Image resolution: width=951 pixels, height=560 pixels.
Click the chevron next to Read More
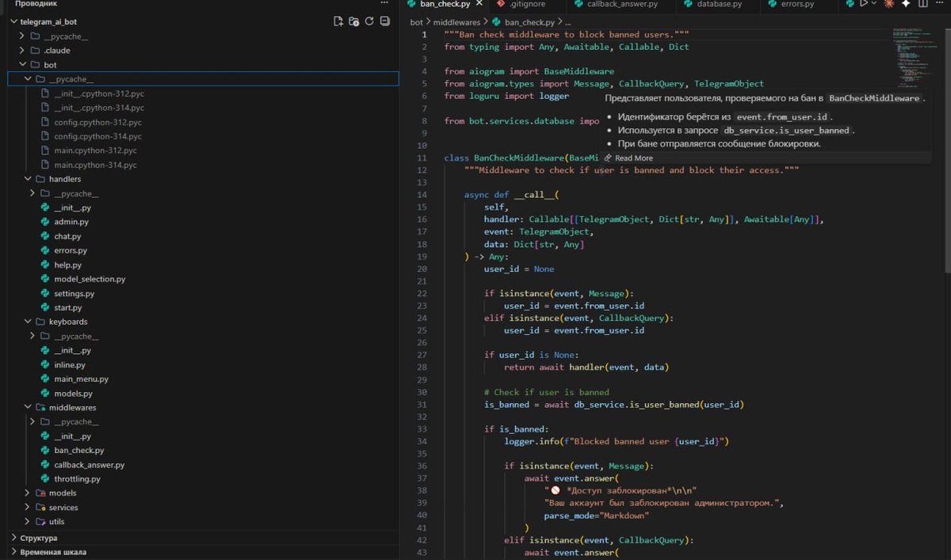point(608,158)
